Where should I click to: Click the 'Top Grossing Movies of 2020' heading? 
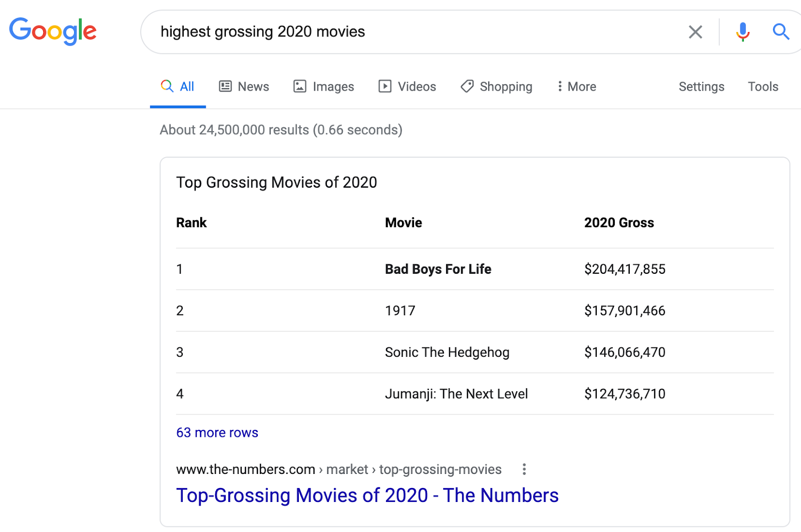pyautogui.click(x=276, y=183)
